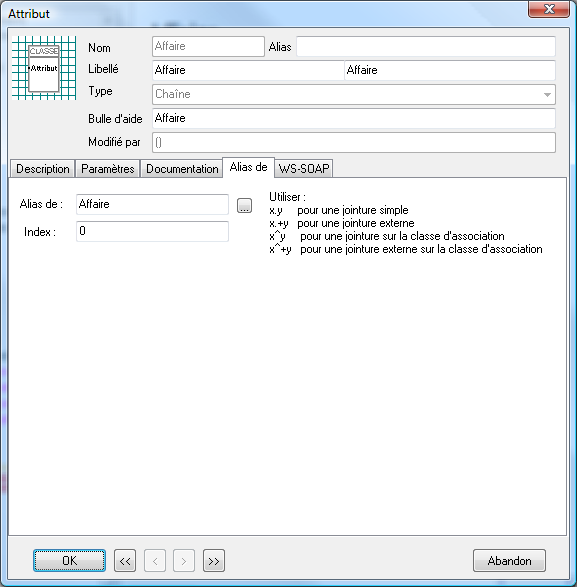Close the Attribut dialog window
The width and height of the screenshot is (577, 587).
click(x=549, y=9)
